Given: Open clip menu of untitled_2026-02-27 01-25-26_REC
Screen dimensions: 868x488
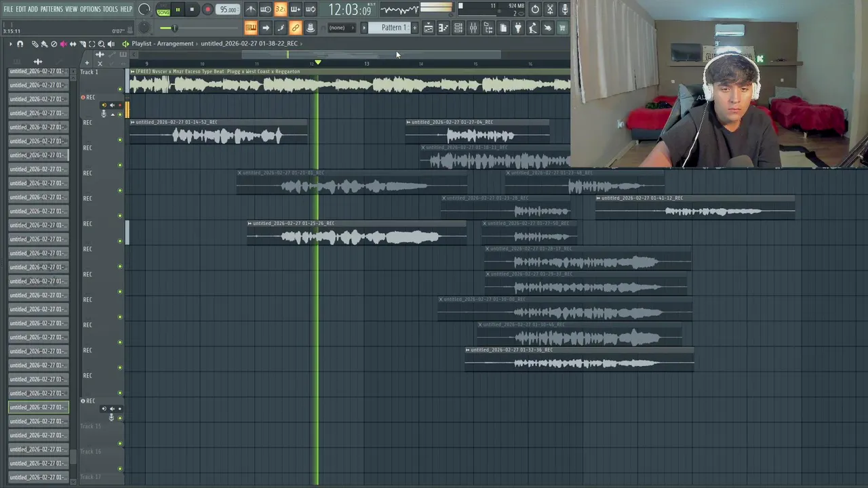Looking at the screenshot, I should pyautogui.click(x=250, y=223).
